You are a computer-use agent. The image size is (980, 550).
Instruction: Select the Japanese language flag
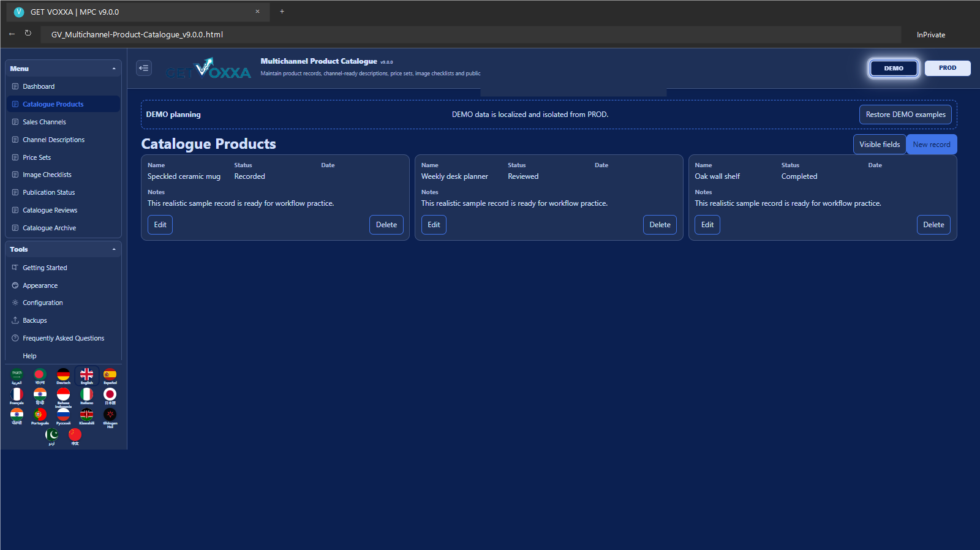click(x=110, y=397)
